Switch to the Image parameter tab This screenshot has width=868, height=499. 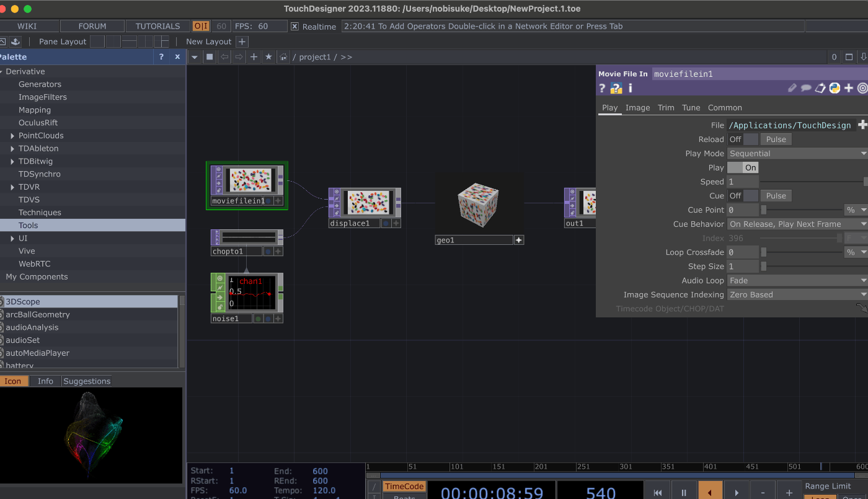637,107
